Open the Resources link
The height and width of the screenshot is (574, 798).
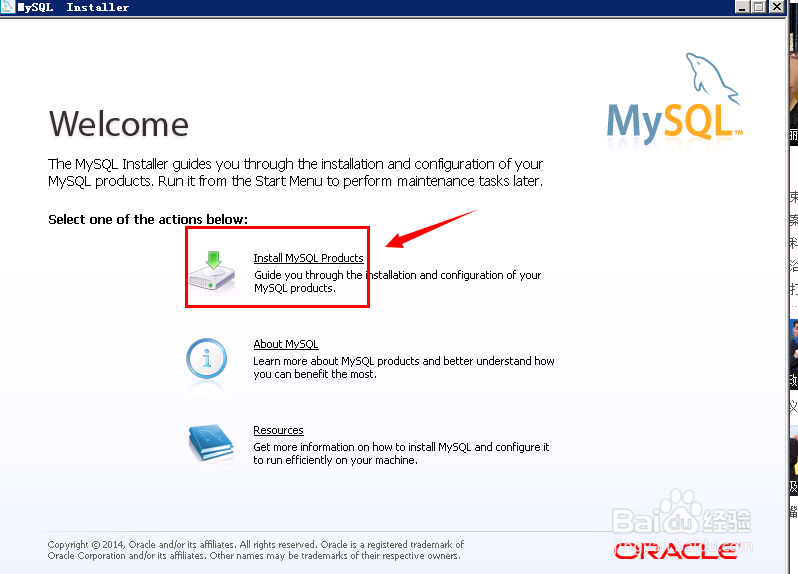pos(278,430)
